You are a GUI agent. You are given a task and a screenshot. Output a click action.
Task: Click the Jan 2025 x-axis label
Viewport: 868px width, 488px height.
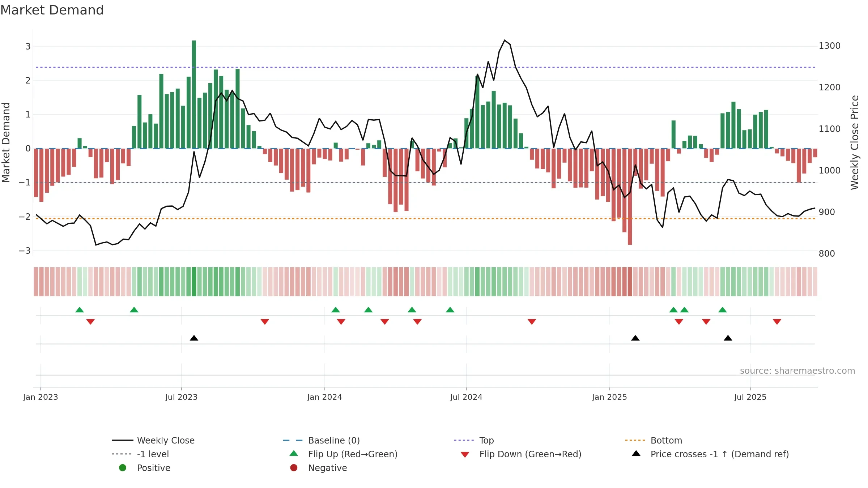(609, 397)
